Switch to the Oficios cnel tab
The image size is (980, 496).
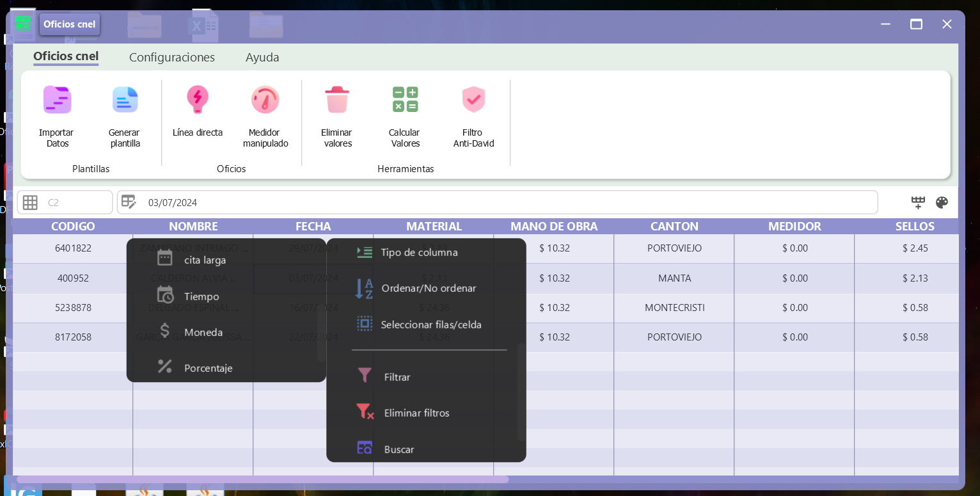66,56
